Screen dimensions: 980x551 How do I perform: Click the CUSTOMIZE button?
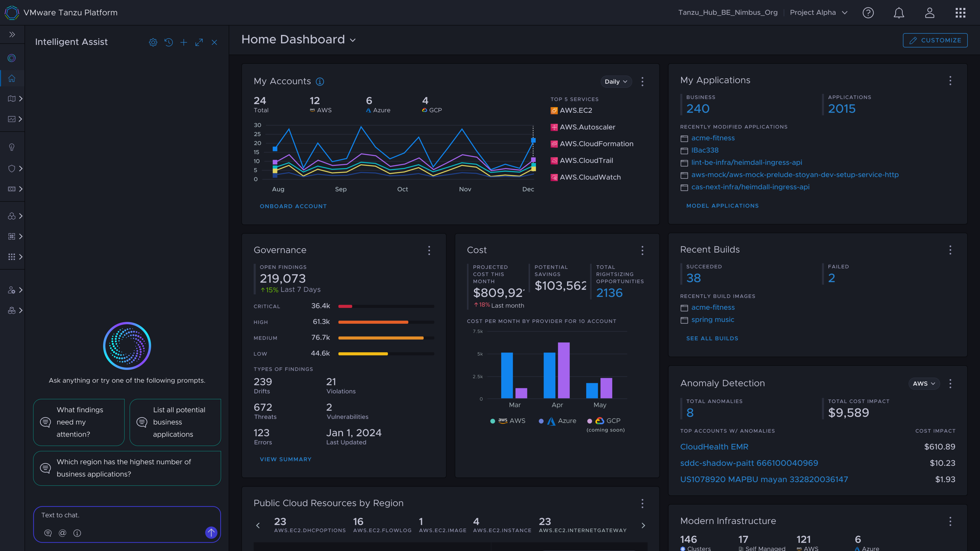point(935,40)
